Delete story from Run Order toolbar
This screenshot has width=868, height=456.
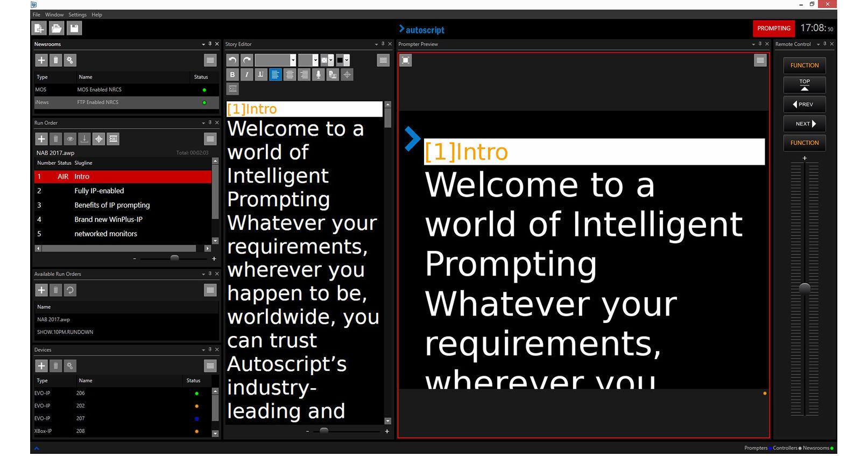pyautogui.click(x=55, y=139)
